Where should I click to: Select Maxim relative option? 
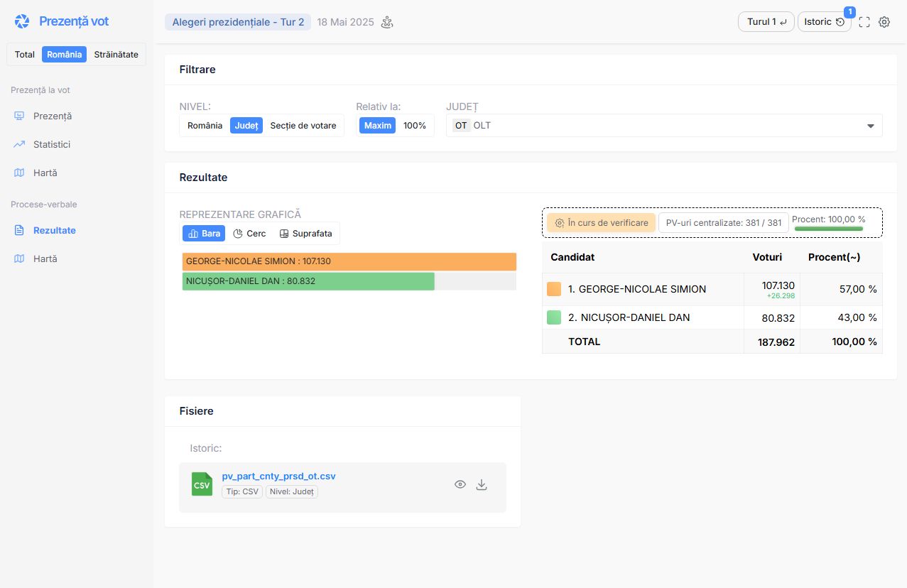click(378, 126)
